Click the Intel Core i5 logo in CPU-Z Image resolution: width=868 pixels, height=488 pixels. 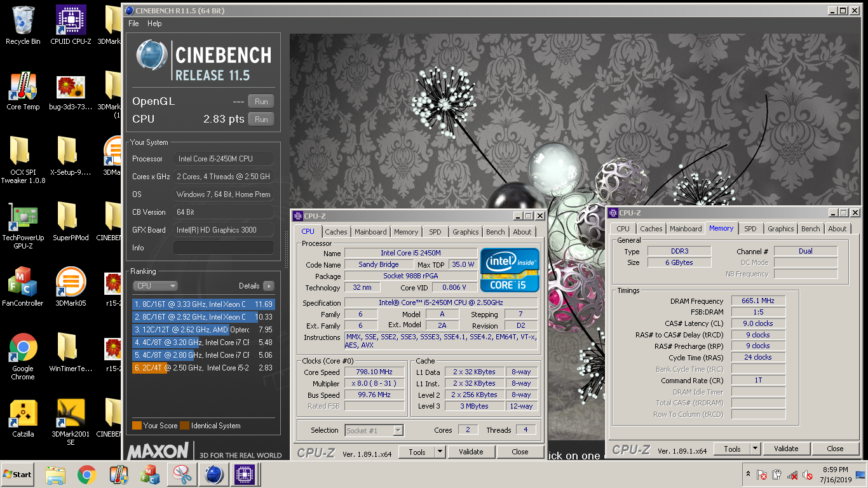pos(510,269)
